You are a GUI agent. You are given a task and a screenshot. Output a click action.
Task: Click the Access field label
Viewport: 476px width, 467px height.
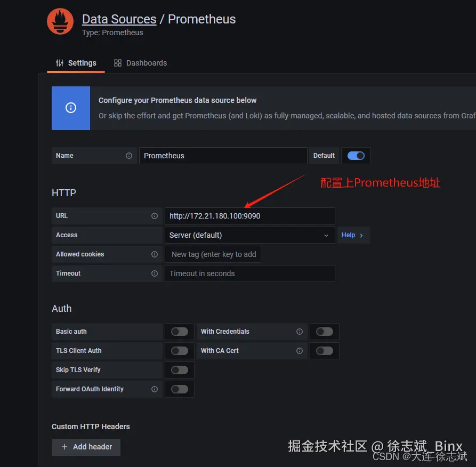pyautogui.click(x=67, y=235)
